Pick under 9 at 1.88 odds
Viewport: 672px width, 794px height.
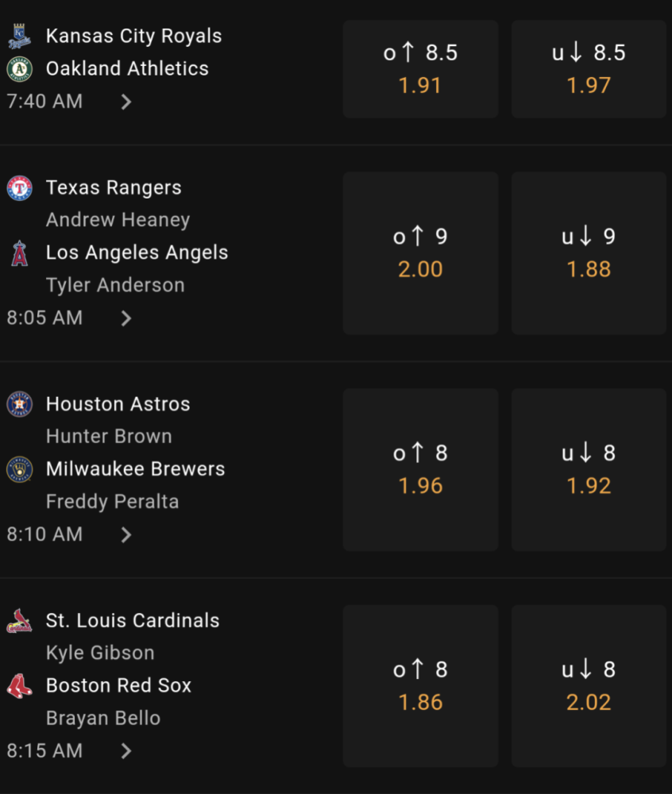pos(589,253)
